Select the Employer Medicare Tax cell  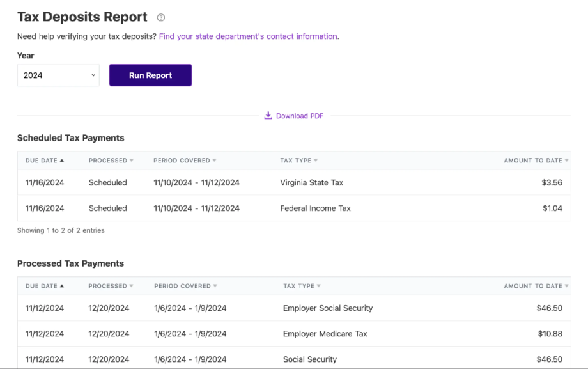[325, 334]
